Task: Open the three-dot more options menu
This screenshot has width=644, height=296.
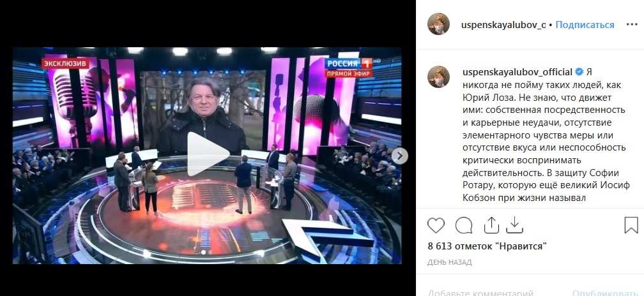Action: (x=632, y=25)
